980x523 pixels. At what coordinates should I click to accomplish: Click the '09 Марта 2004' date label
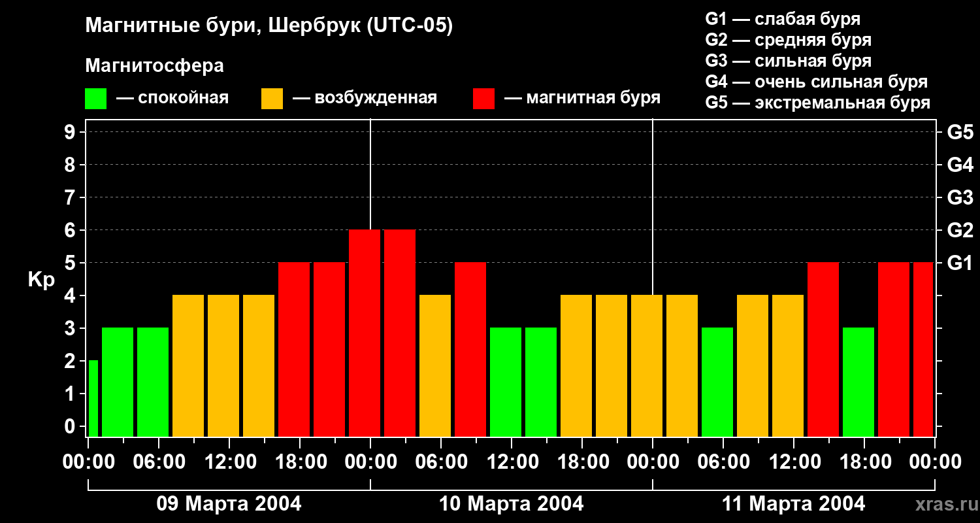click(x=229, y=504)
